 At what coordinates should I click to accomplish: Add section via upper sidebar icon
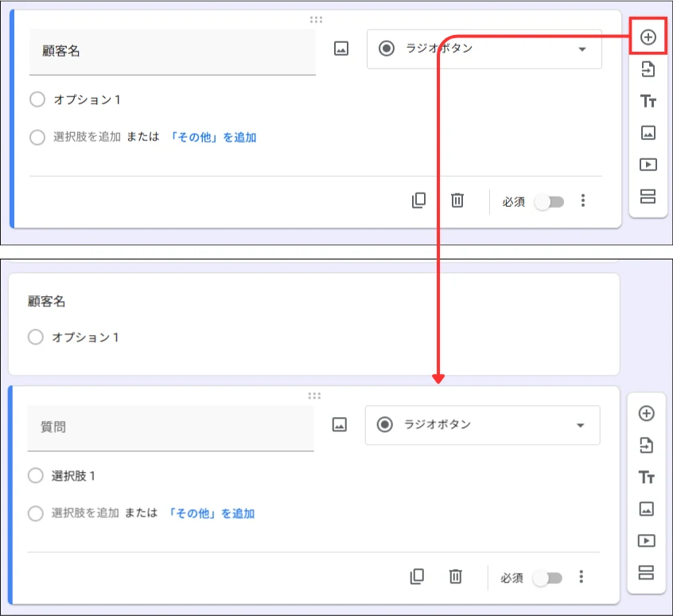(648, 196)
